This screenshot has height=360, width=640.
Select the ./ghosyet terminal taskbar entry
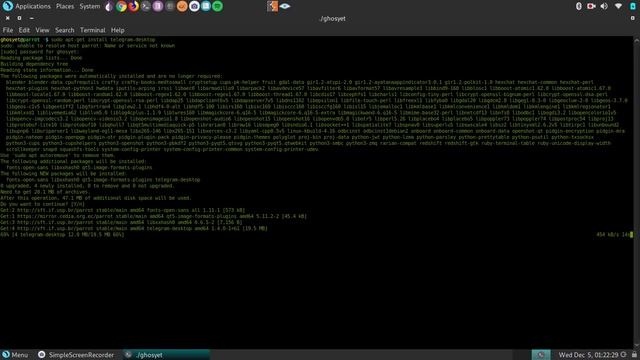click(x=167, y=355)
